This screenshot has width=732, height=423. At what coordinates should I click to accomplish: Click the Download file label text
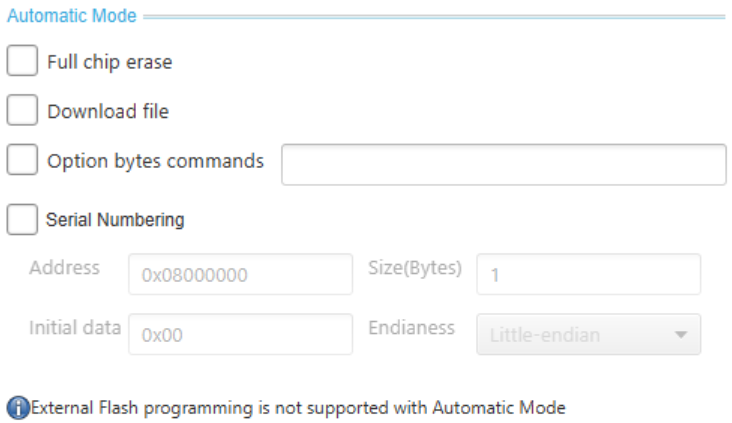tap(108, 112)
